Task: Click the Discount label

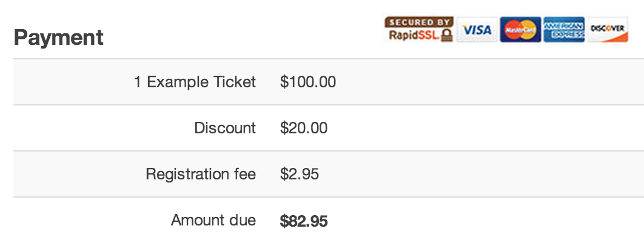Action: (x=225, y=128)
